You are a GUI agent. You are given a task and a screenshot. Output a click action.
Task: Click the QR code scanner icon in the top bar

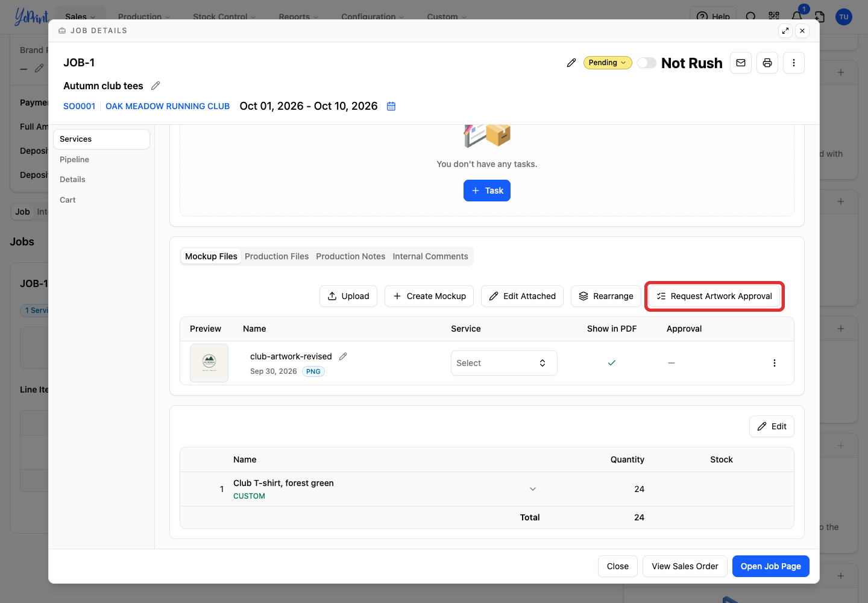coord(774,17)
